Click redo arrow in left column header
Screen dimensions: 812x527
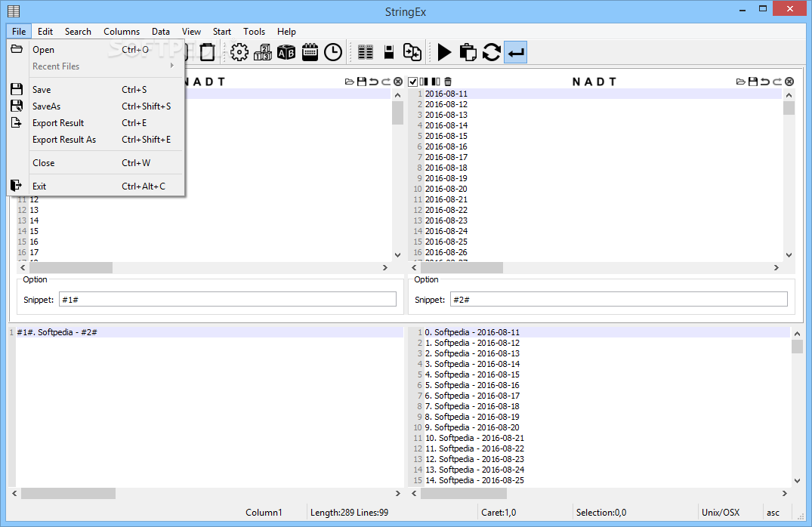(386, 82)
